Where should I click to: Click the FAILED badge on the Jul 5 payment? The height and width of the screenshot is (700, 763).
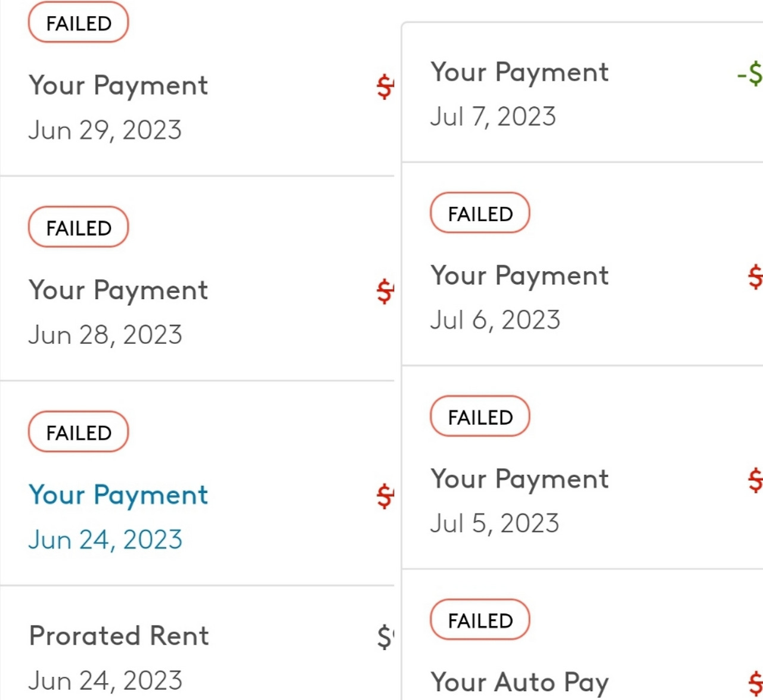(480, 416)
